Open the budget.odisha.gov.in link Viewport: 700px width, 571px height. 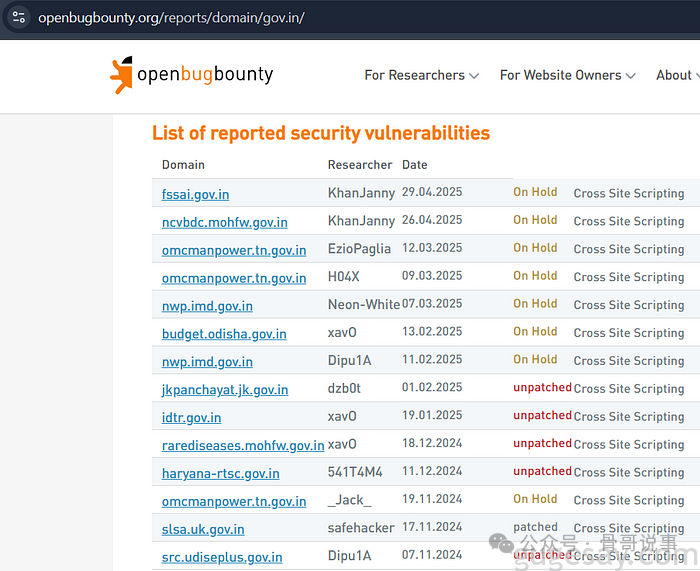click(x=224, y=333)
